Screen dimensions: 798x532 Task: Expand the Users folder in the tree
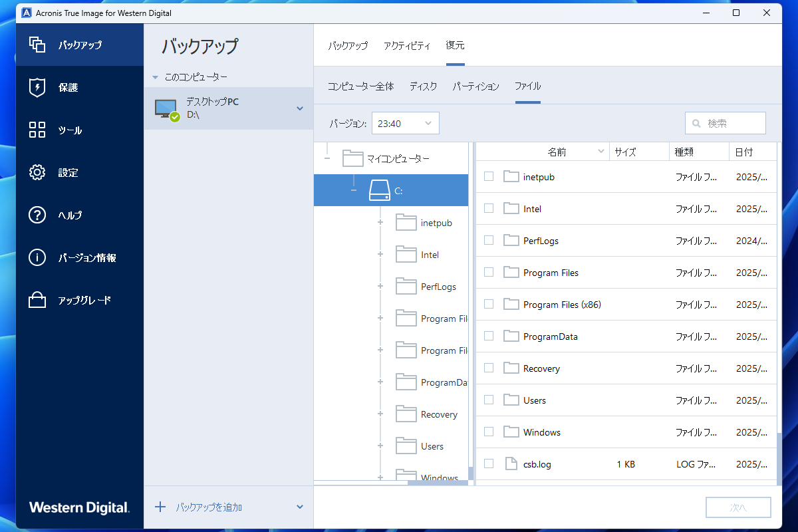380,446
